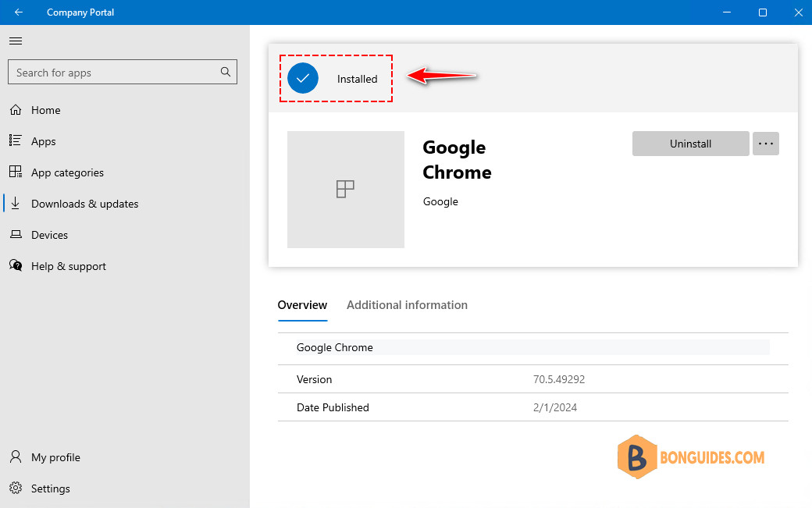
Task: Click the App categories grid icon
Action: click(x=16, y=172)
